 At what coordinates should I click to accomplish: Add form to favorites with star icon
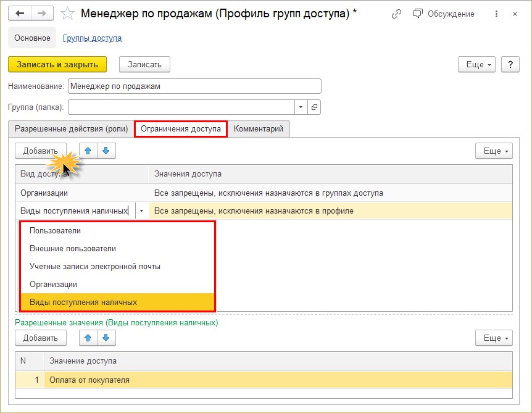tap(67, 14)
